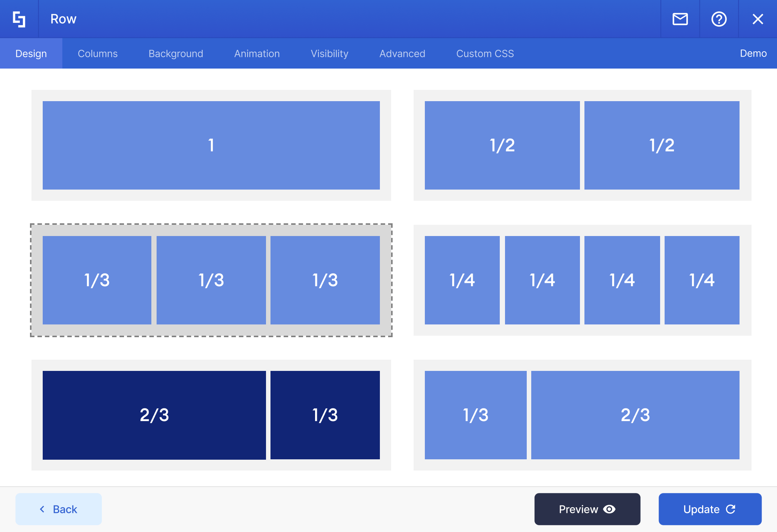The image size is (777, 532).
Task: Open the mail envelope icon
Action: [680, 19]
